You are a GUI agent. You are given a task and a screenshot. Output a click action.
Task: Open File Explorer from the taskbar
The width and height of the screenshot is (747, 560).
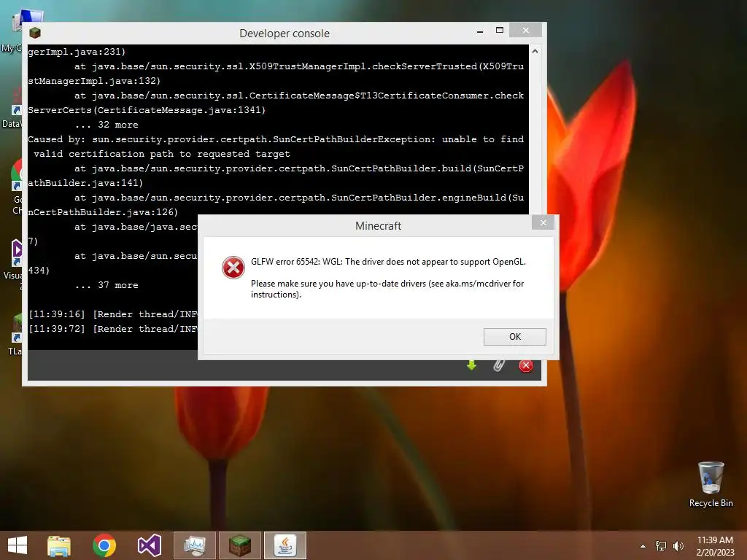point(59,545)
